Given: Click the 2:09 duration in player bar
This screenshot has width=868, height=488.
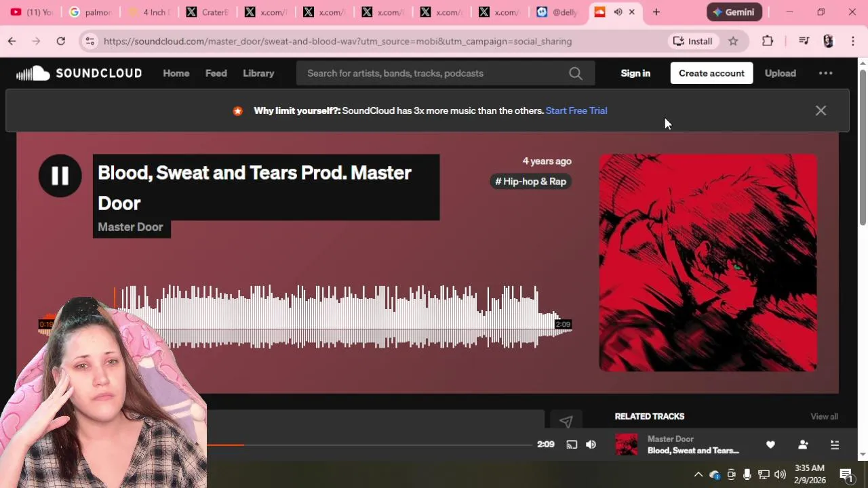Looking at the screenshot, I should click(x=545, y=445).
